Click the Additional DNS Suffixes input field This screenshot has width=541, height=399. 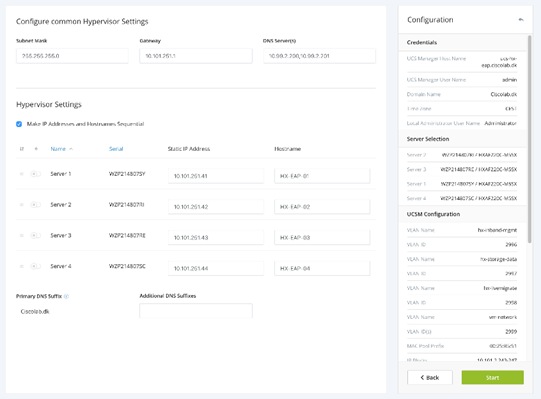(x=196, y=311)
